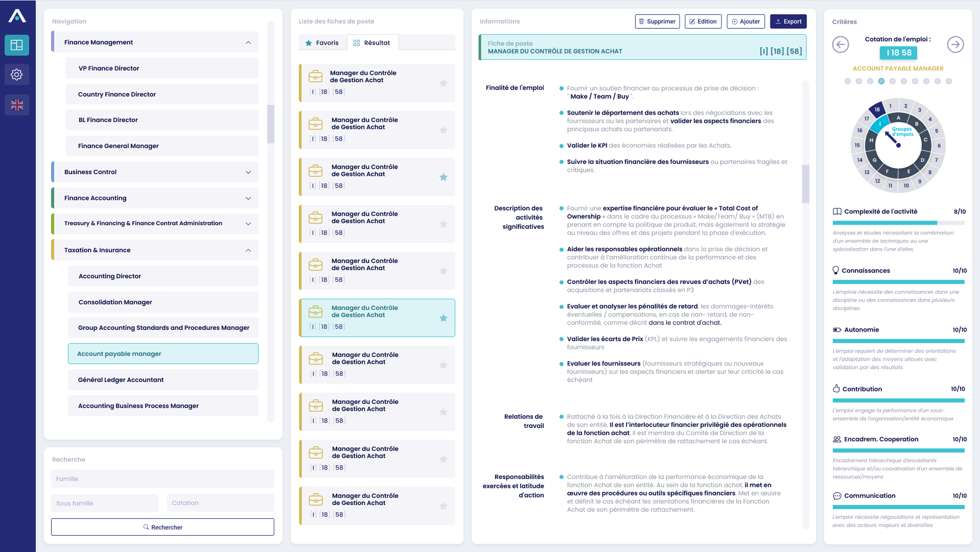Expand the Business Control section
The width and height of the screenshot is (980, 552).
(248, 172)
